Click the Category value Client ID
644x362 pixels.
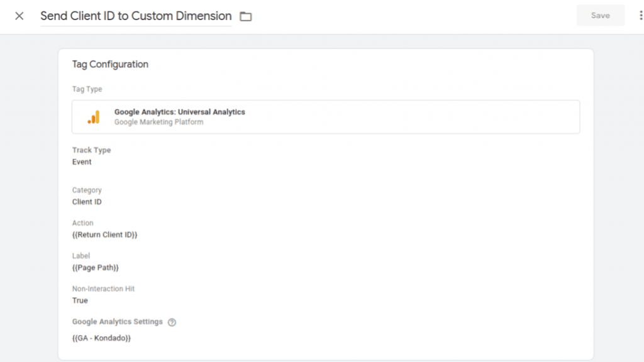(x=87, y=202)
